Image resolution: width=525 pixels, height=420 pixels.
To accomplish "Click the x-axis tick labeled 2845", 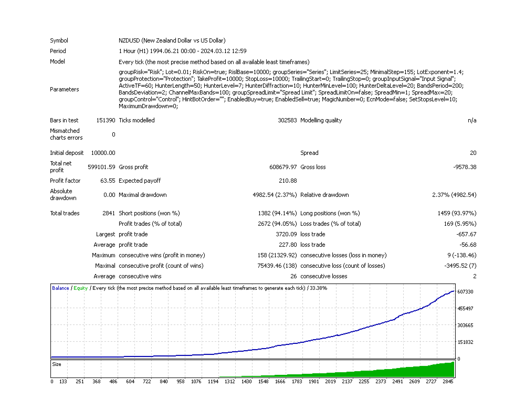I will pos(448,382).
